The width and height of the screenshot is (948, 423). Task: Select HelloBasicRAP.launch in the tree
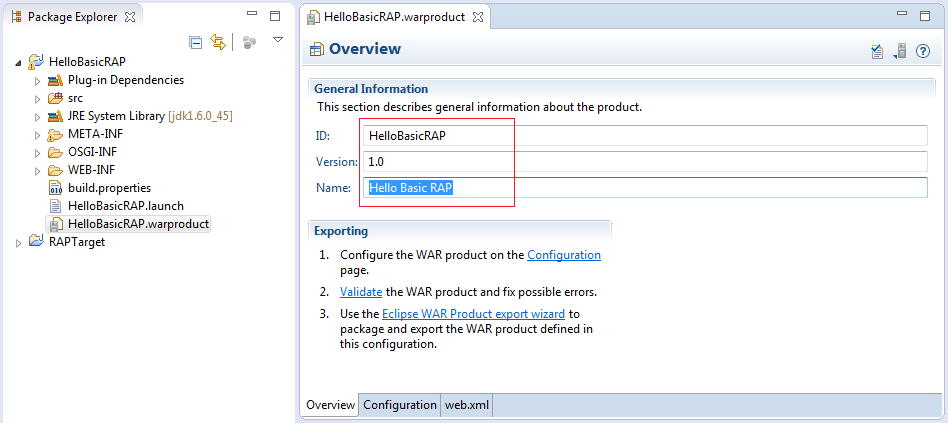point(126,206)
